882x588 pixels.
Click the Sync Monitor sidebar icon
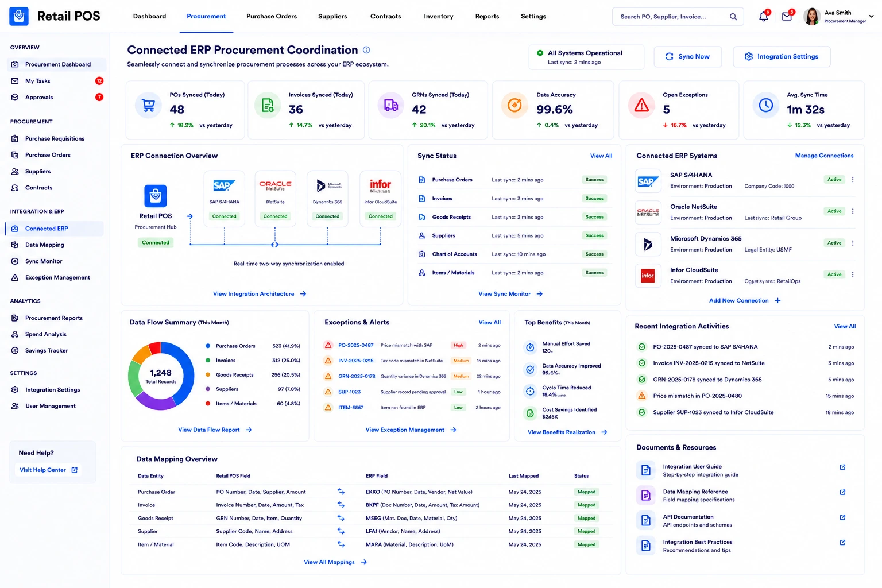(15, 261)
